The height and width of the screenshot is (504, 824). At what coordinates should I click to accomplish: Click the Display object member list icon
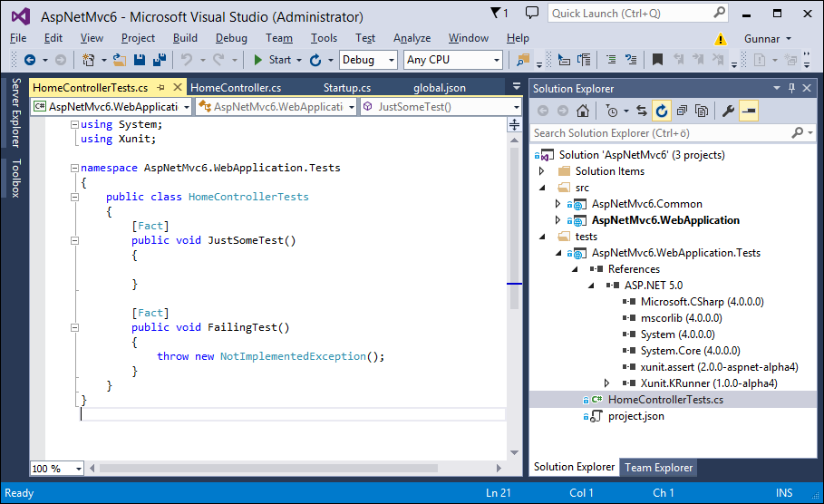564,60
